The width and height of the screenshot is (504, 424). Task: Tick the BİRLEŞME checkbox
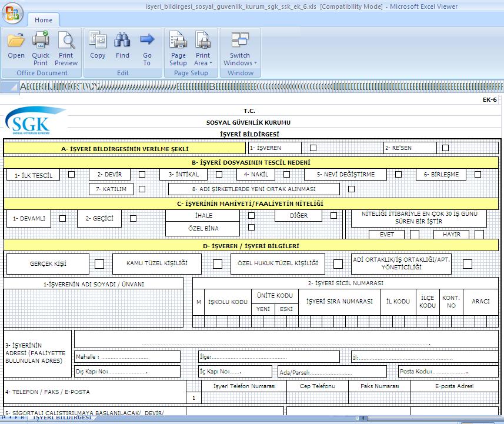478,174
